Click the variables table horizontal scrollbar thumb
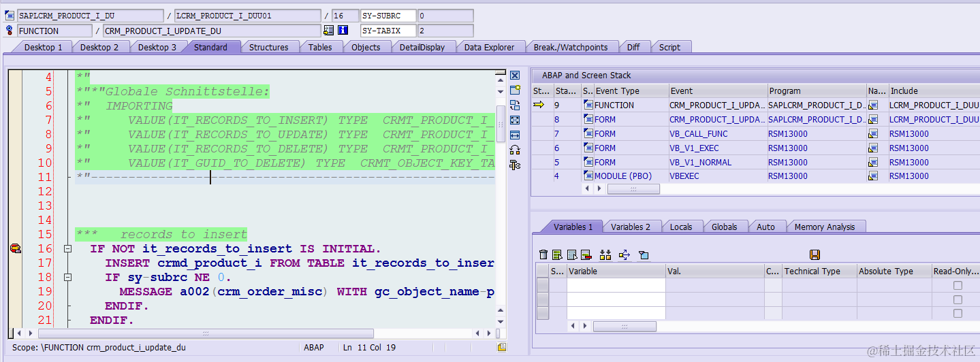 pyautogui.click(x=625, y=327)
